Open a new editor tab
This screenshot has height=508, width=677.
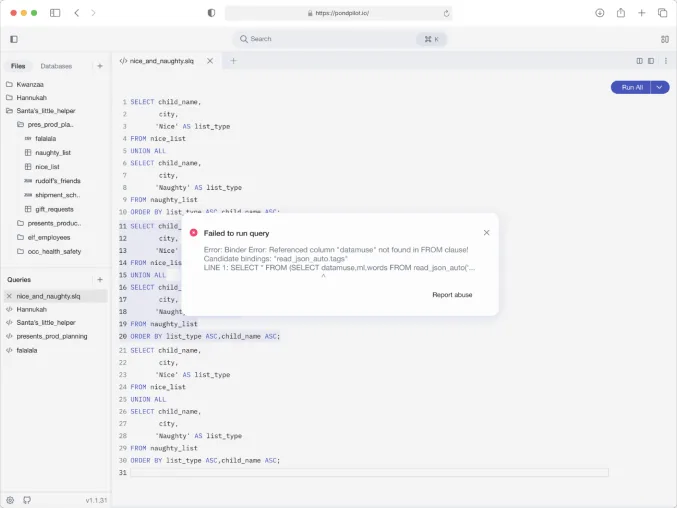click(x=234, y=61)
